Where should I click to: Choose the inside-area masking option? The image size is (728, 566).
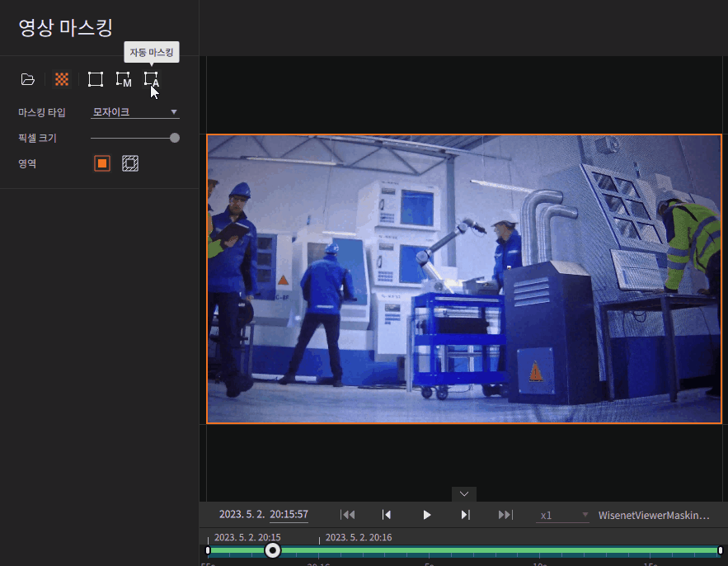pos(102,163)
